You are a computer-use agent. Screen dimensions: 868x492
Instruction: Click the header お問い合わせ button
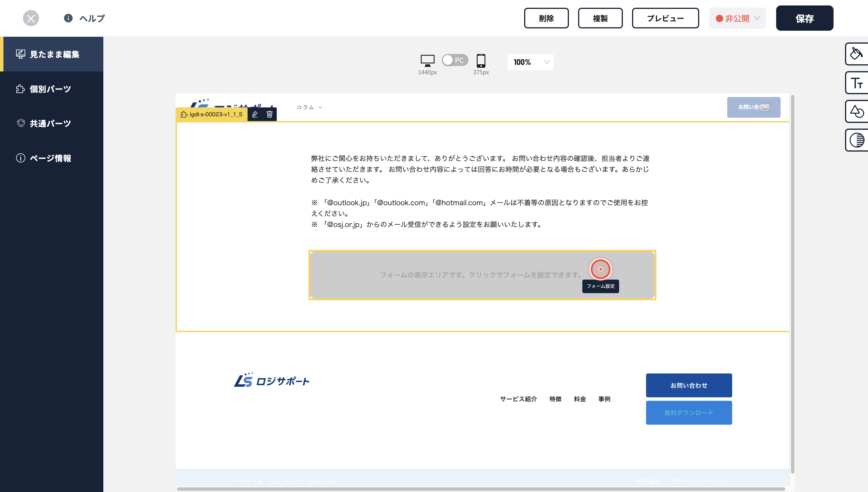point(753,107)
